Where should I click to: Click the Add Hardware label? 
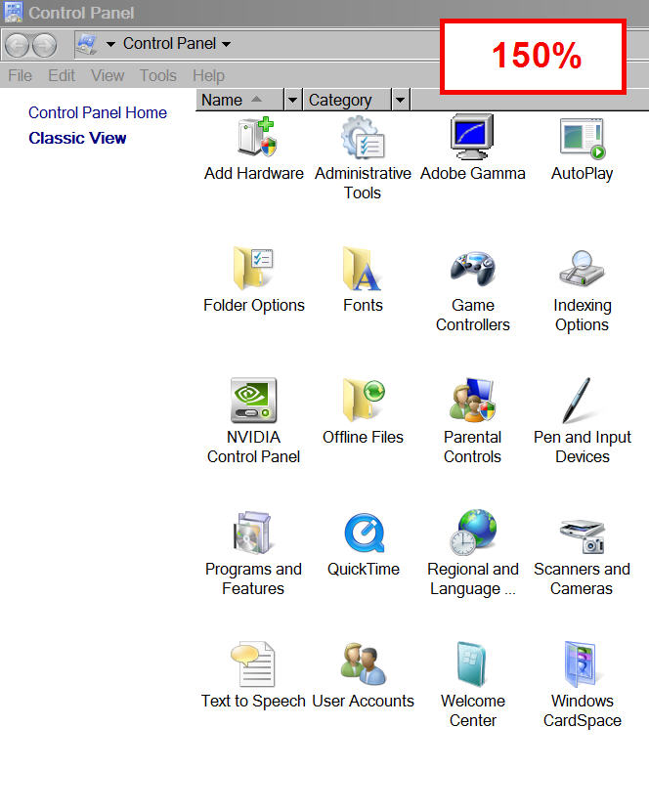254,173
